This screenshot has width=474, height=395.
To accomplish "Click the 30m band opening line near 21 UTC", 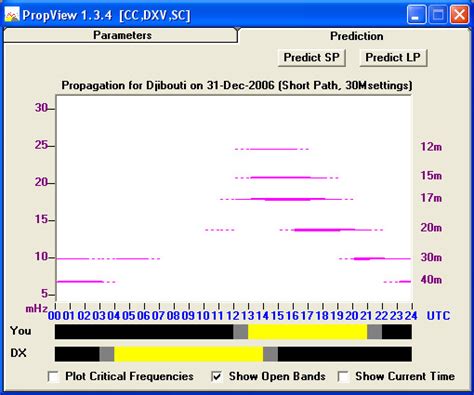I will [368, 258].
